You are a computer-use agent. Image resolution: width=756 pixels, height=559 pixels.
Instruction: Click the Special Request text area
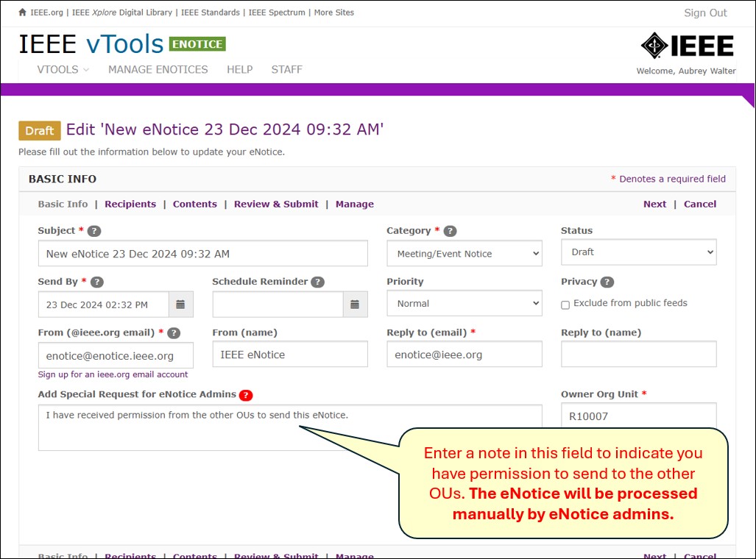290,427
